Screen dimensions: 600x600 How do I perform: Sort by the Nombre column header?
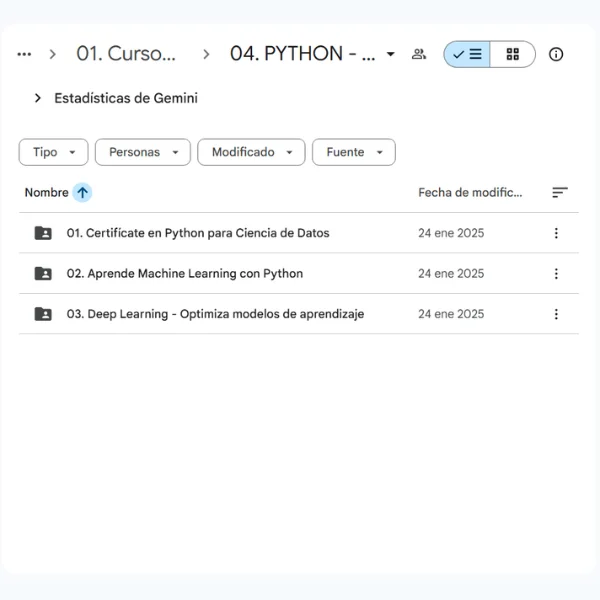click(46, 192)
